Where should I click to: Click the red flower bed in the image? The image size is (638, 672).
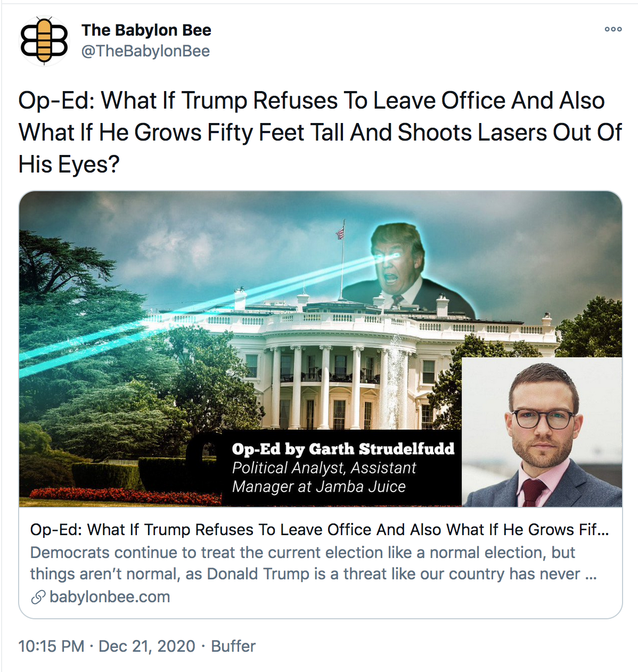click(x=125, y=496)
